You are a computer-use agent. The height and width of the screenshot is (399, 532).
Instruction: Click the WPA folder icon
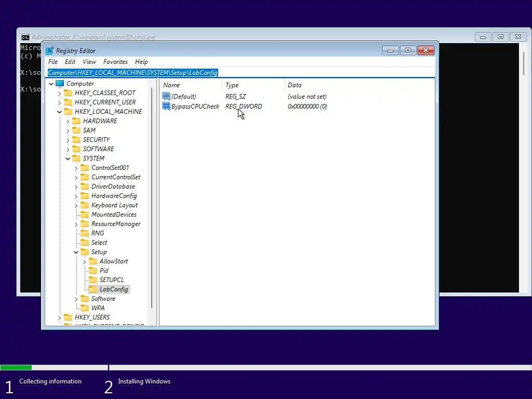(85, 308)
